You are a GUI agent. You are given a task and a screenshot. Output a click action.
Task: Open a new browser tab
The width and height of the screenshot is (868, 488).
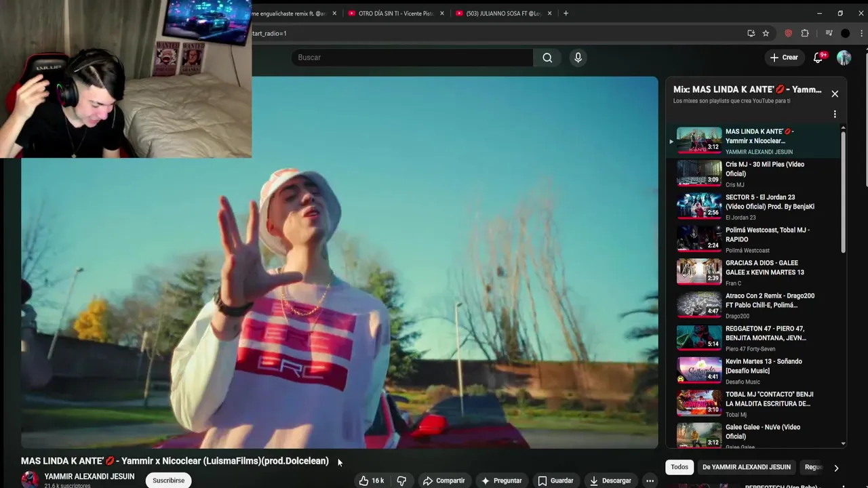(566, 14)
